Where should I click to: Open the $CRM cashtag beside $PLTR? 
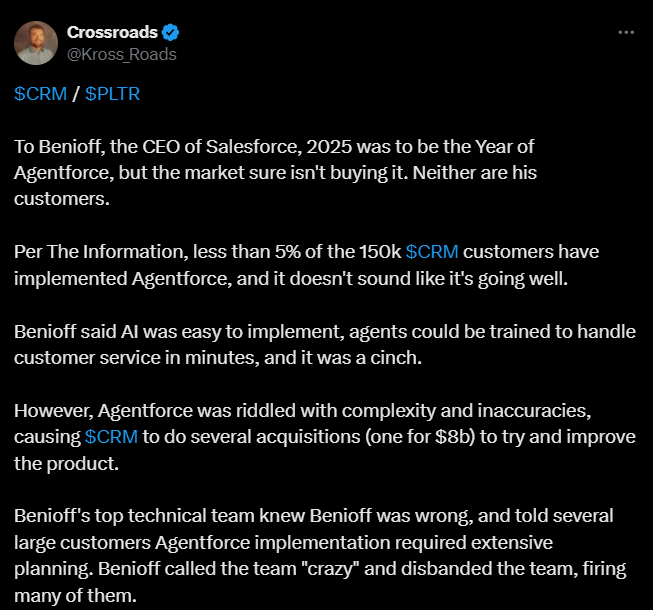click(x=40, y=94)
